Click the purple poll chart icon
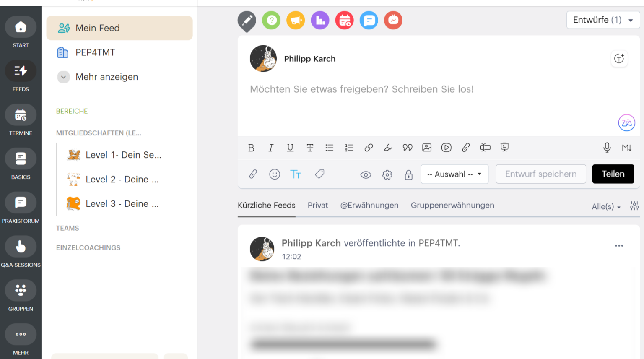The height and width of the screenshot is (359, 644). tap(320, 20)
